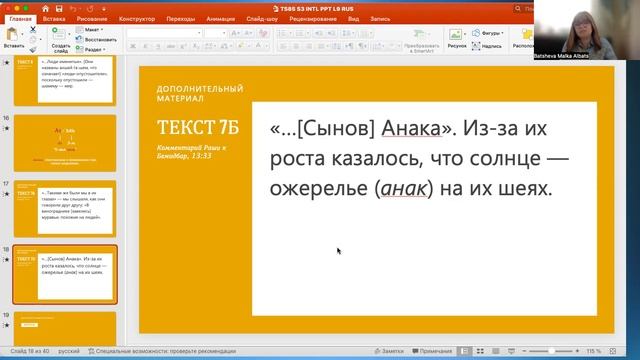The image size is (640, 360).
Task: Click the русский language indicator
Action: tap(69, 351)
